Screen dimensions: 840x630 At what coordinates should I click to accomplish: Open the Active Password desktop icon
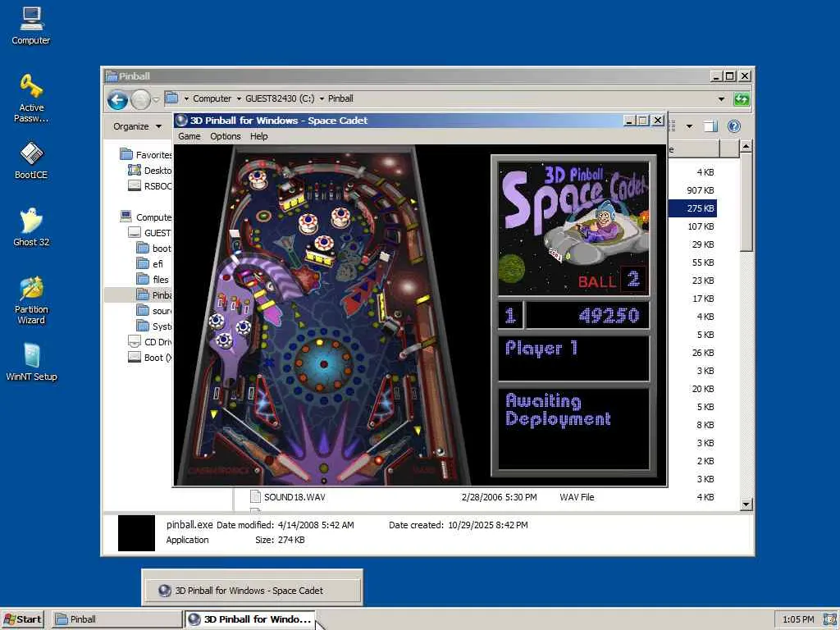[x=31, y=98]
